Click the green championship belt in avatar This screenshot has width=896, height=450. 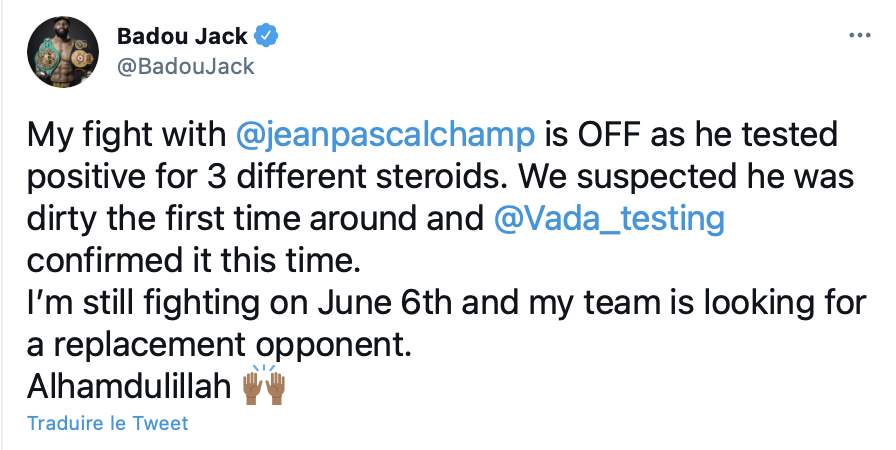pos(48,56)
